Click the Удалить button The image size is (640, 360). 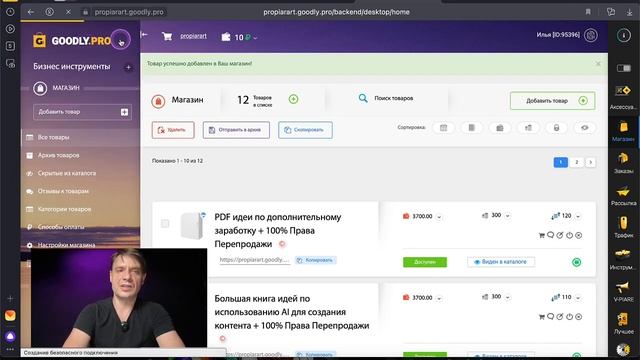pyautogui.click(x=173, y=130)
